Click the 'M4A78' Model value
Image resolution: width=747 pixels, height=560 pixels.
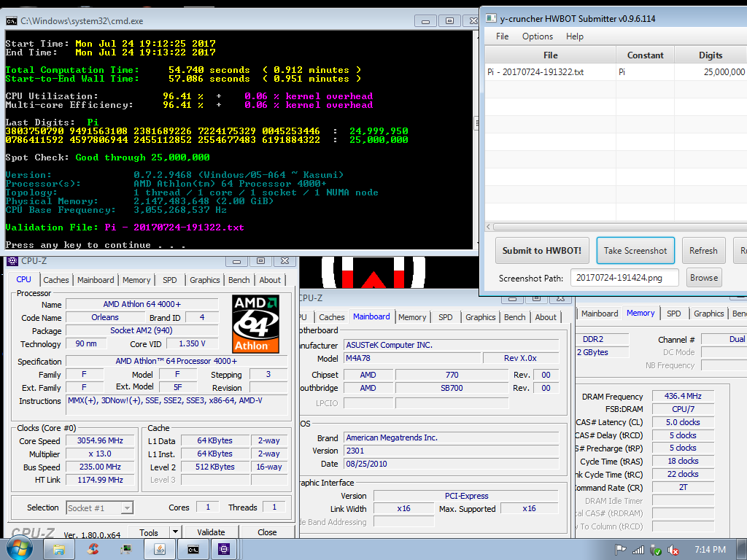click(412, 358)
